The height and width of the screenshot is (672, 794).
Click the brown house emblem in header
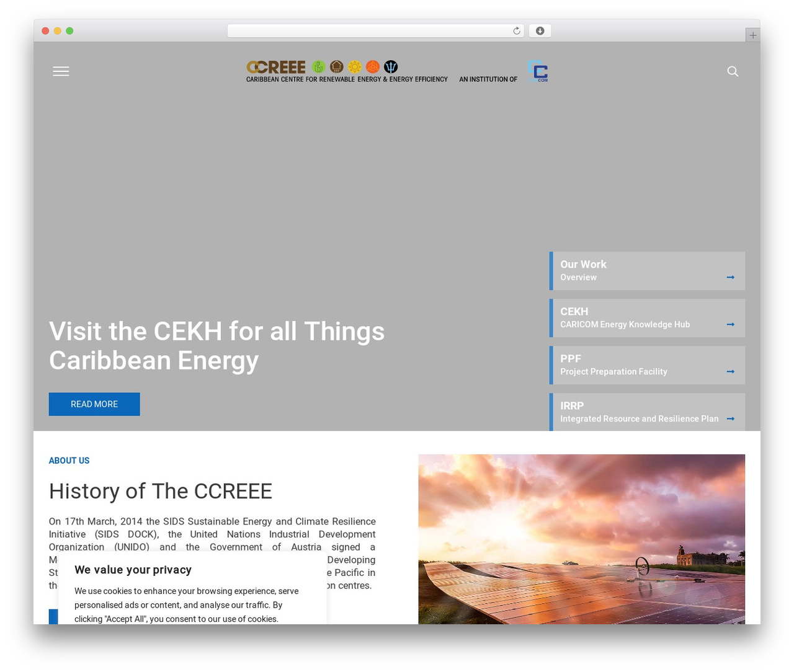click(337, 66)
